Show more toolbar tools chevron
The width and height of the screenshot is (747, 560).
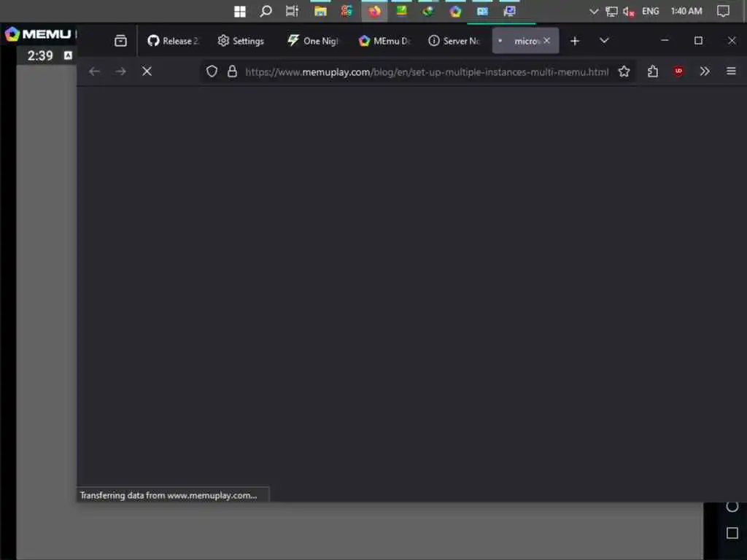point(705,71)
